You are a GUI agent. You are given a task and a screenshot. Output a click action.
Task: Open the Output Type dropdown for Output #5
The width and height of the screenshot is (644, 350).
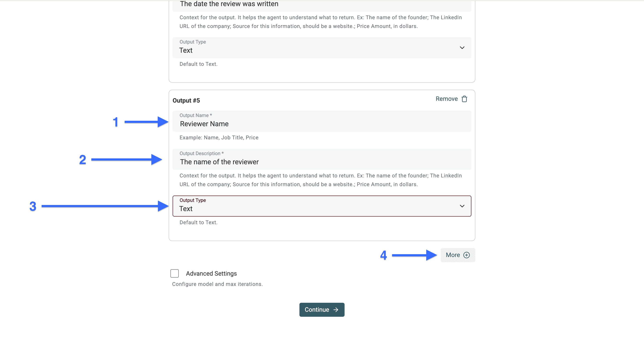(322, 206)
